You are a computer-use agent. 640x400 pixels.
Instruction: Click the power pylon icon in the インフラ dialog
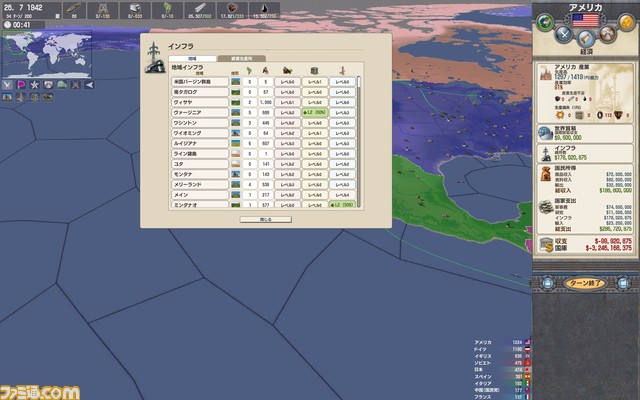tap(155, 58)
